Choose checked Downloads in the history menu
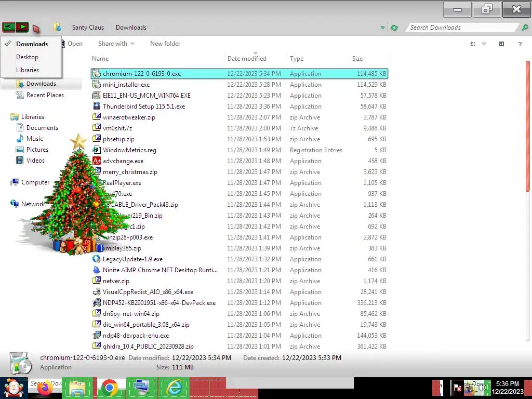 pos(32,44)
